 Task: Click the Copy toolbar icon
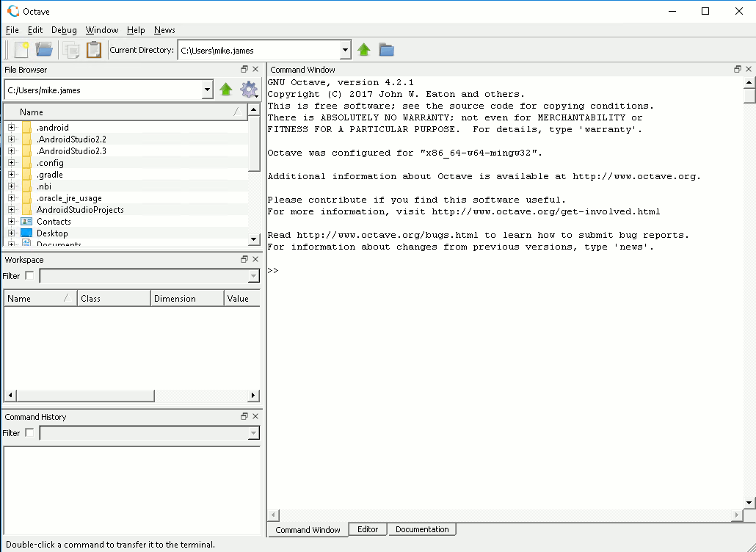[71, 50]
